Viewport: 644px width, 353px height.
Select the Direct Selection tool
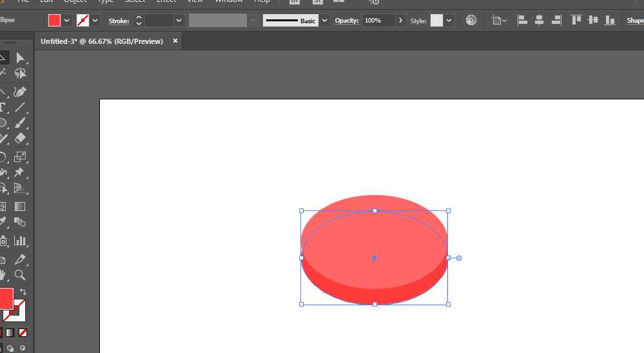pos(20,58)
